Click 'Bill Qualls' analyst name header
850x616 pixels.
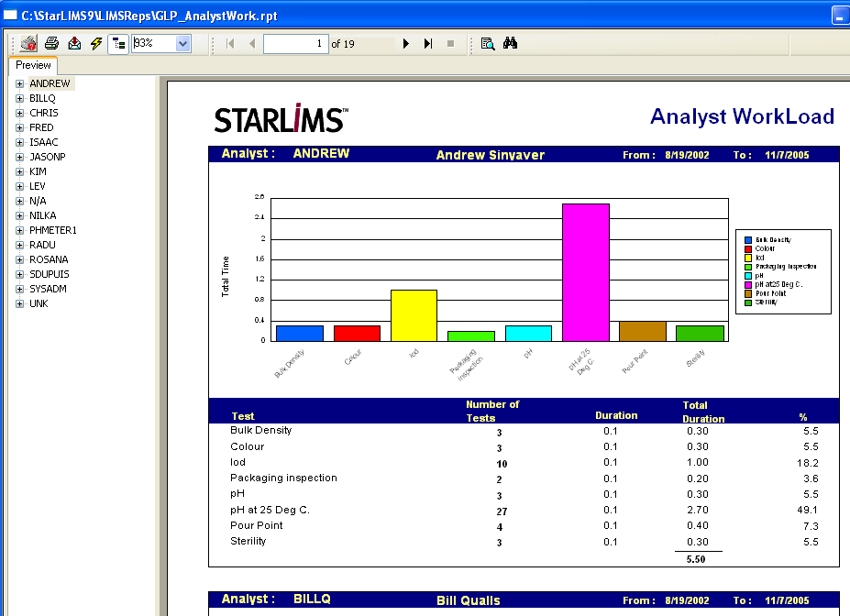point(469,600)
